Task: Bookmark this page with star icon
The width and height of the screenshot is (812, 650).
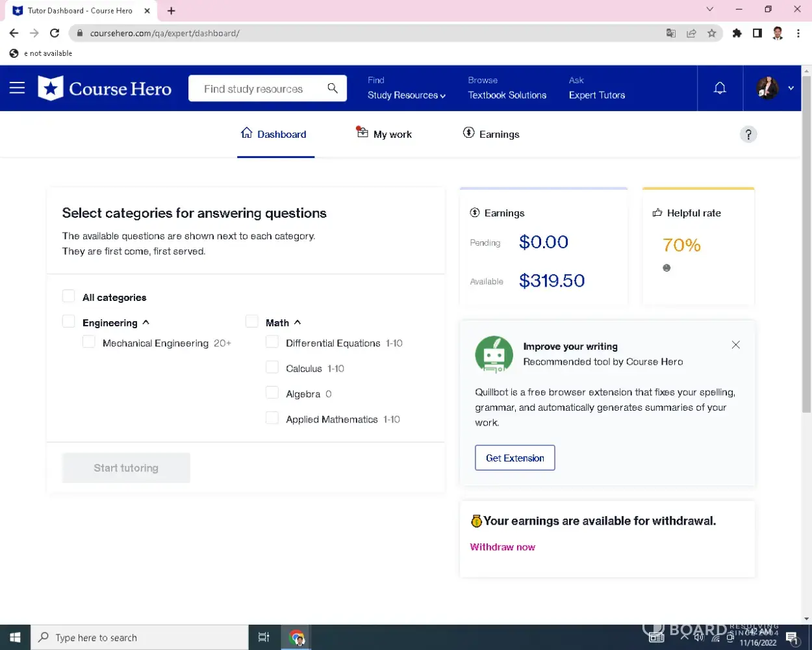Action: pyautogui.click(x=712, y=33)
